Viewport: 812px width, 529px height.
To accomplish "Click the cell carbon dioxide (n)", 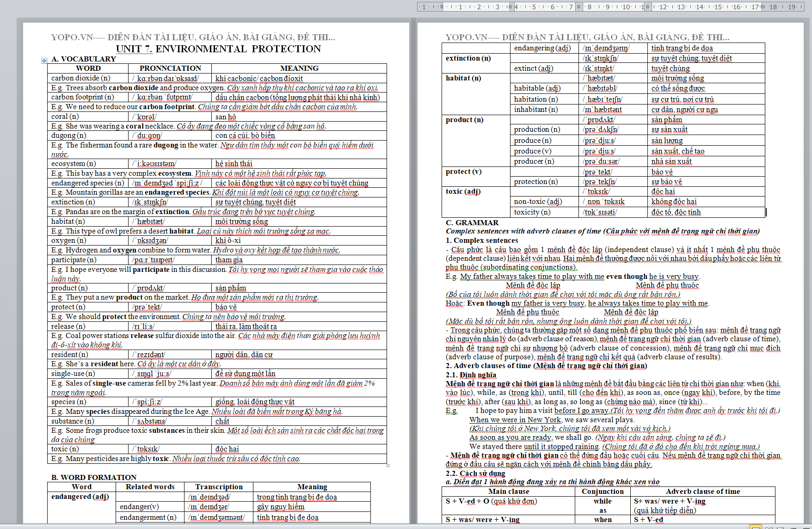I will coord(88,78).
